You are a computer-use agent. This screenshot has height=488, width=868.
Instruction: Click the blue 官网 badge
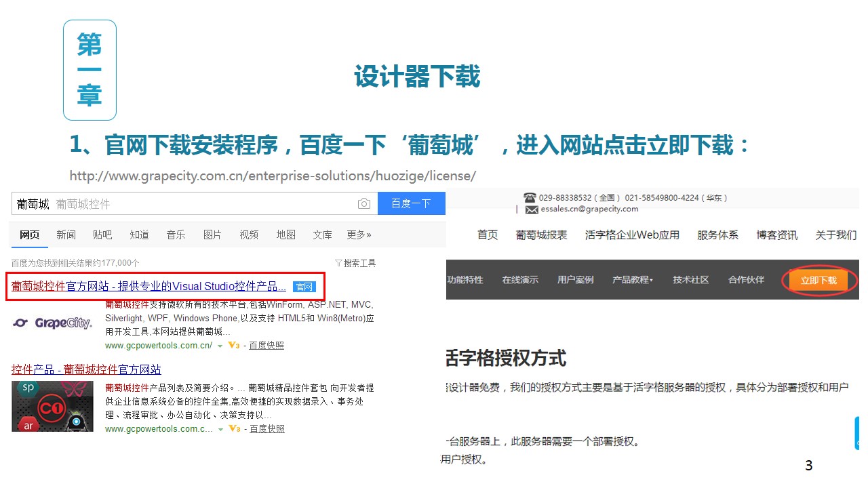[x=304, y=287]
